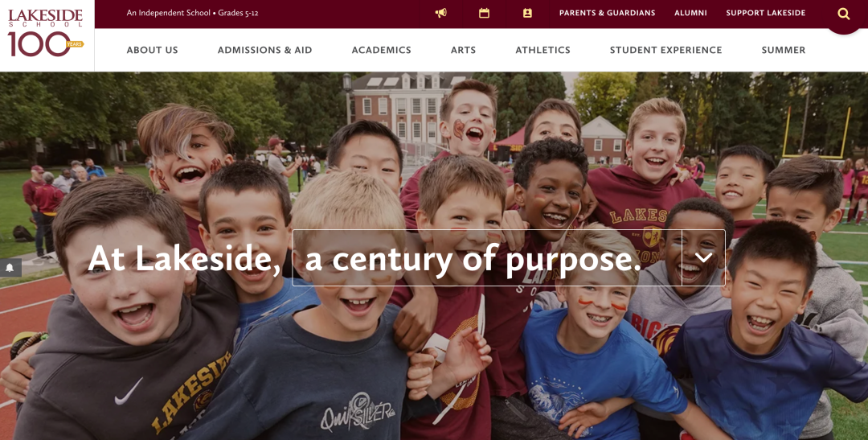Click the Lakeside School 100 Years logo

tap(45, 33)
